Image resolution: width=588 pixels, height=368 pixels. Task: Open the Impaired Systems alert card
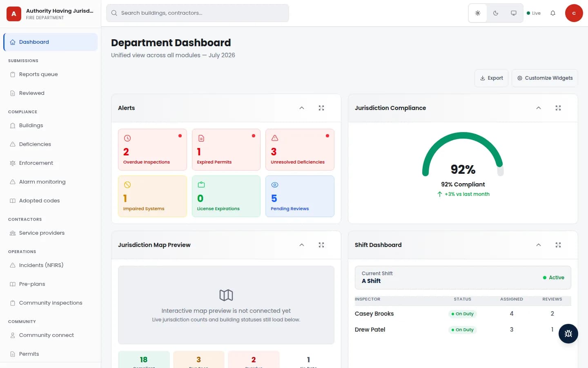tap(152, 196)
